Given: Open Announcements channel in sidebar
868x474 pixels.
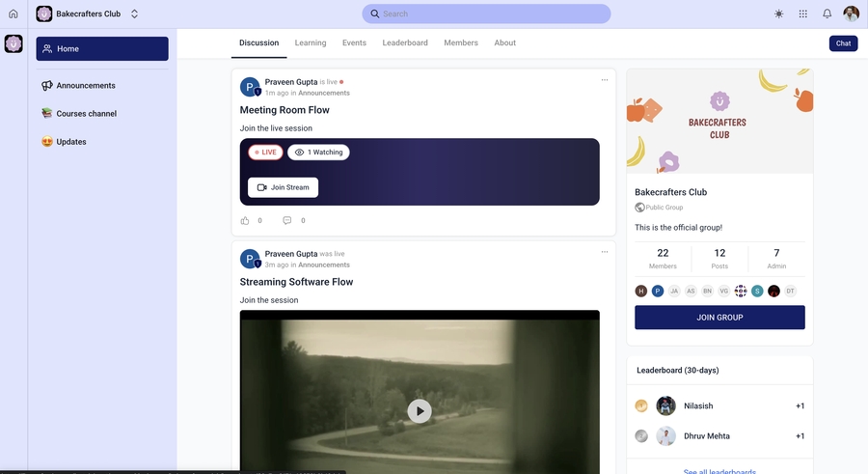Looking at the screenshot, I should [x=86, y=86].
